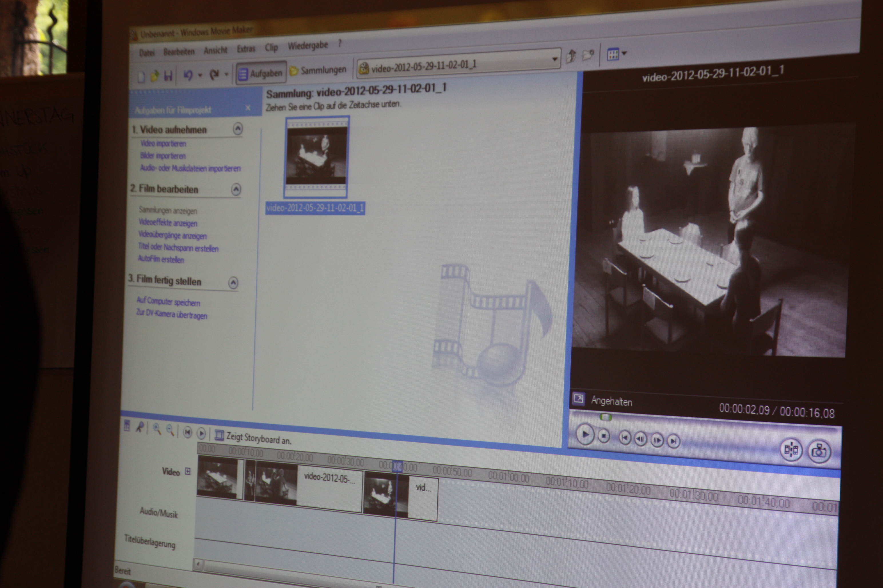Click Titel oder Nachspann erstellen link

[x=178, y=247]
